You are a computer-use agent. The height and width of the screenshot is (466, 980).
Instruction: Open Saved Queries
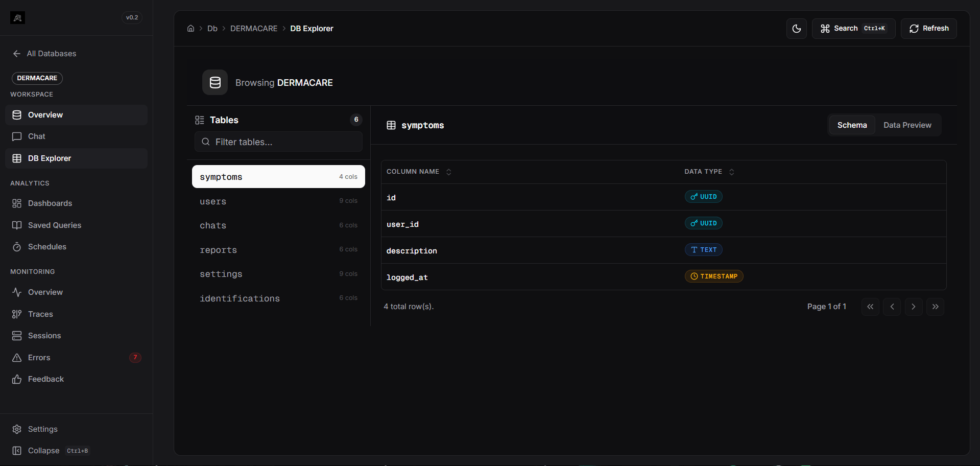tap(77, 225)
